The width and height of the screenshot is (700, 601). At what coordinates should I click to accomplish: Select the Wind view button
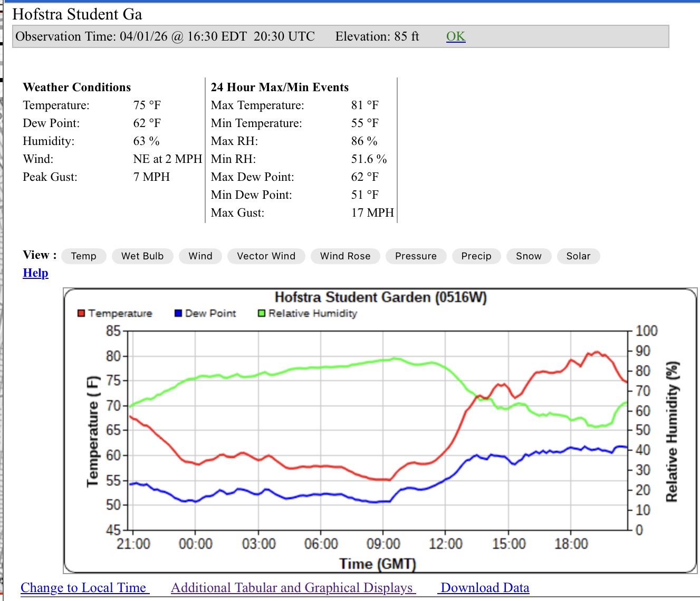pyautogui.click(x=200, y=256)
